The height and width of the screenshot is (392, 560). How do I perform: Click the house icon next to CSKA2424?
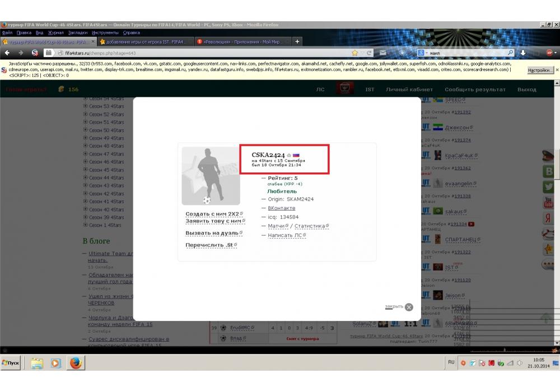(289, 155)
